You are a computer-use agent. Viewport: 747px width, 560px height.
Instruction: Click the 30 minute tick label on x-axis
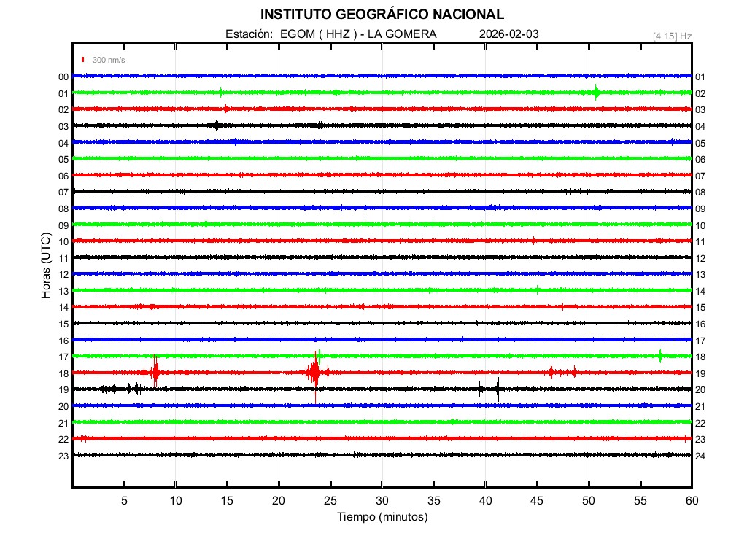382,501
